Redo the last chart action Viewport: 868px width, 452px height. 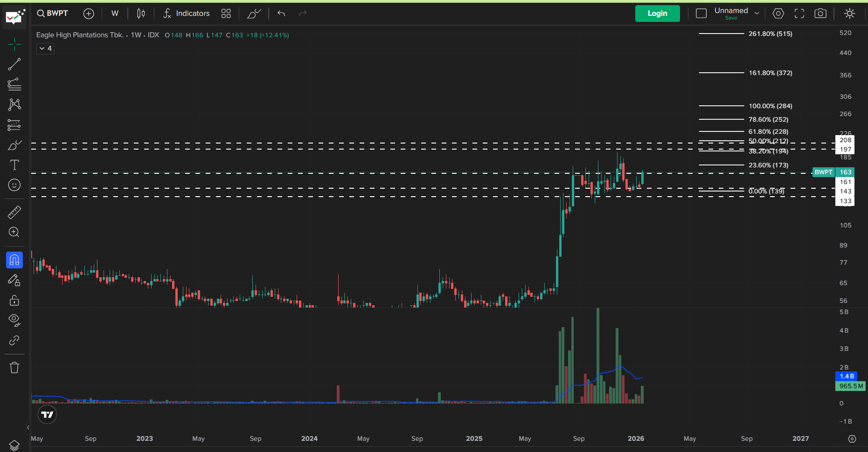pyautogui.click(x=303, y=14)
